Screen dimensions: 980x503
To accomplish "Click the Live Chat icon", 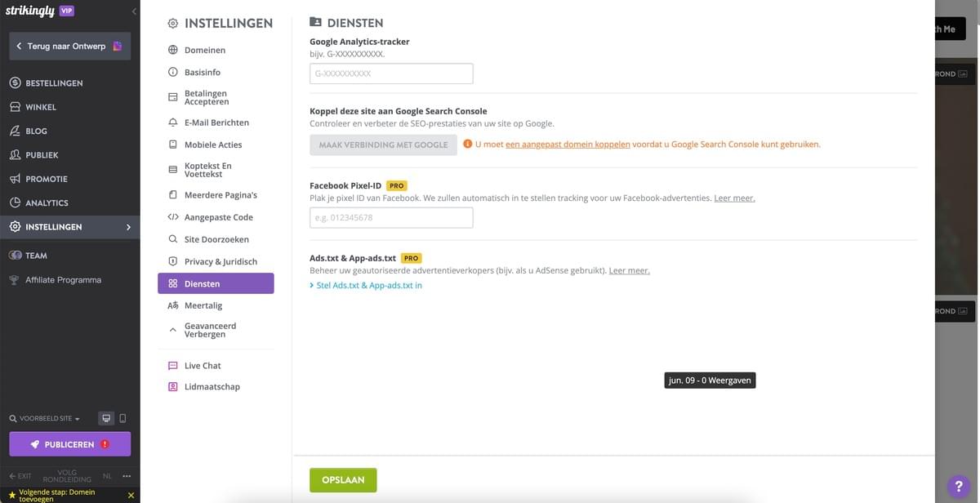I will click(x=173, y=366).
